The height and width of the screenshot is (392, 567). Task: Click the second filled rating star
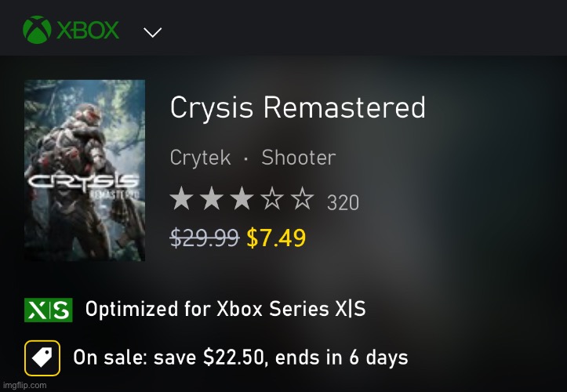[x=212, y=198]
